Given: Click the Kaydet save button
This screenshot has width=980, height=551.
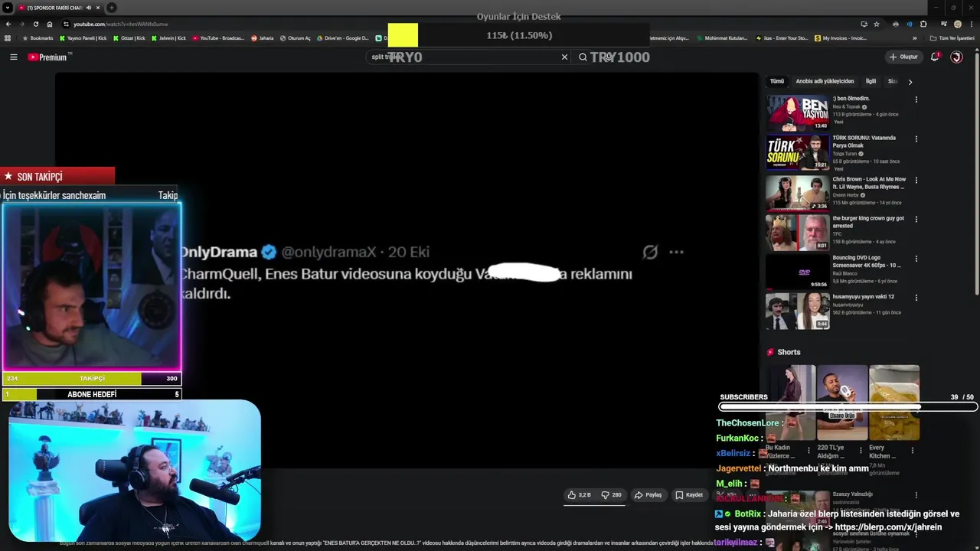Looking at the screenshot, I should (689, 495).
